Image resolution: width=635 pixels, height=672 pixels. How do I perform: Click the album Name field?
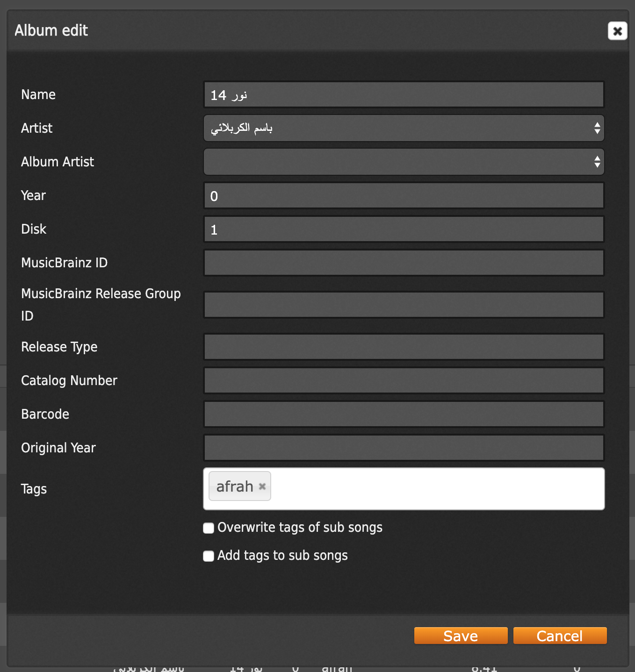(x=404, y=94)
